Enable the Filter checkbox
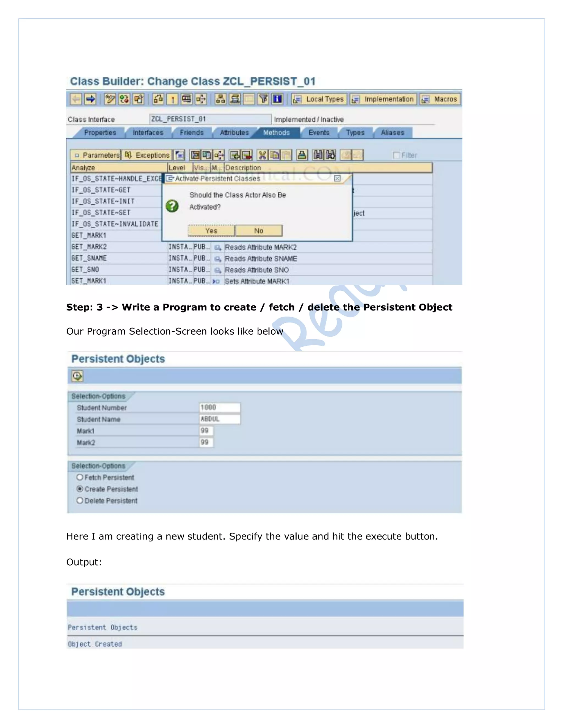 396,155
